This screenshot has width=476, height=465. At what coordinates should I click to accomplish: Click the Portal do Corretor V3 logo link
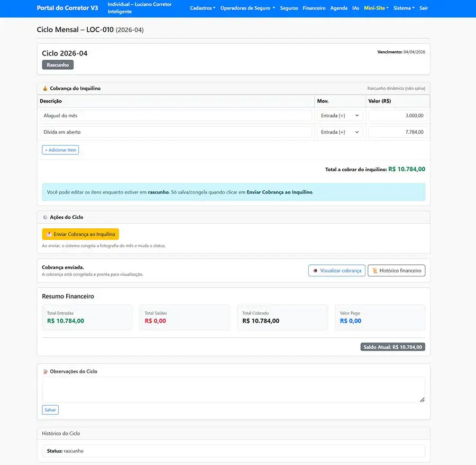click(67, 8)
